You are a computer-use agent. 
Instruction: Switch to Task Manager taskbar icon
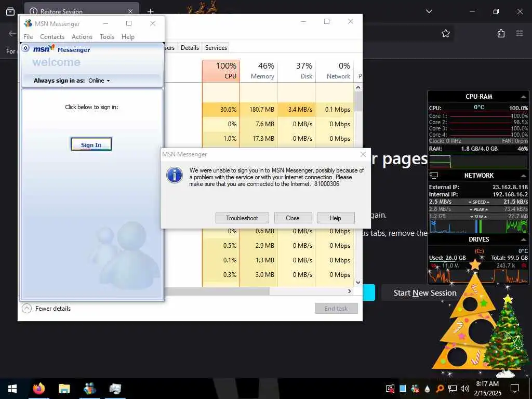point(115,389)
